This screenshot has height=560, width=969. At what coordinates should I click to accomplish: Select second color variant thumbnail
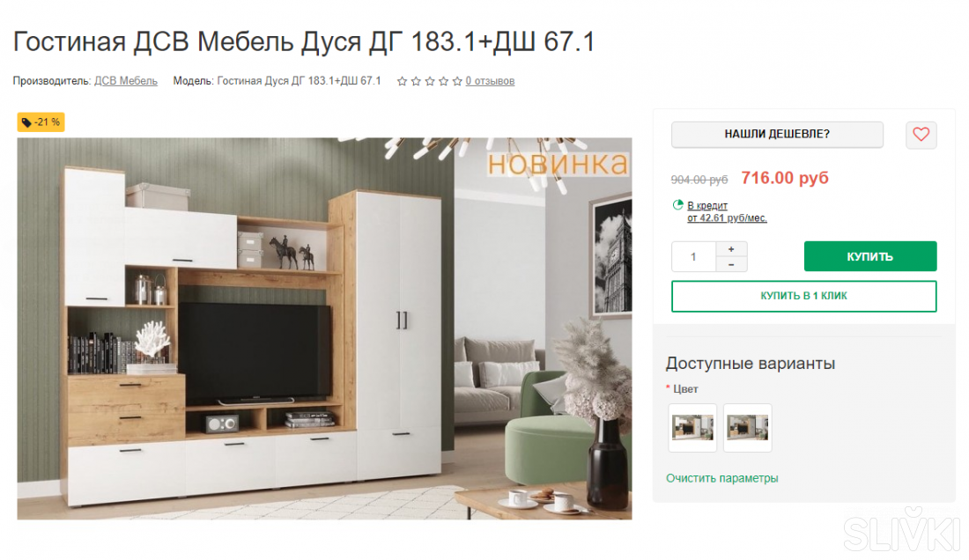pos(748,428)
